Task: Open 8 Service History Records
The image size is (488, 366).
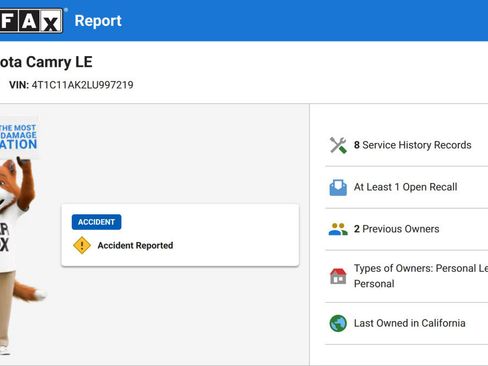Action: click(412, 145)
